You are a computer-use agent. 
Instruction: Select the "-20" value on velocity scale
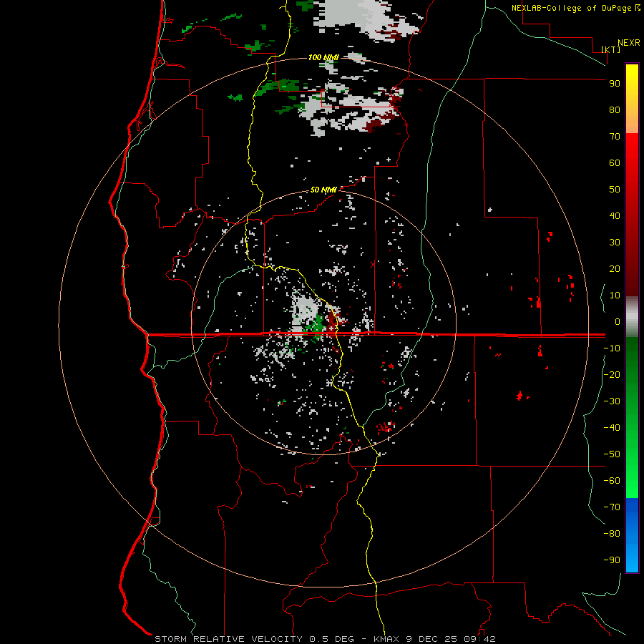click(x=612, y=374)
